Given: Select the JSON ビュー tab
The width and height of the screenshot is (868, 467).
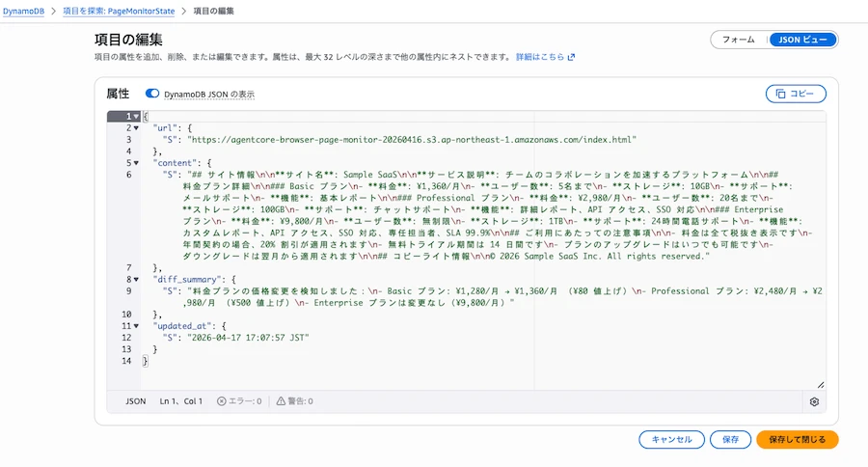Looking at the screenshot, I should pos(802,40).
